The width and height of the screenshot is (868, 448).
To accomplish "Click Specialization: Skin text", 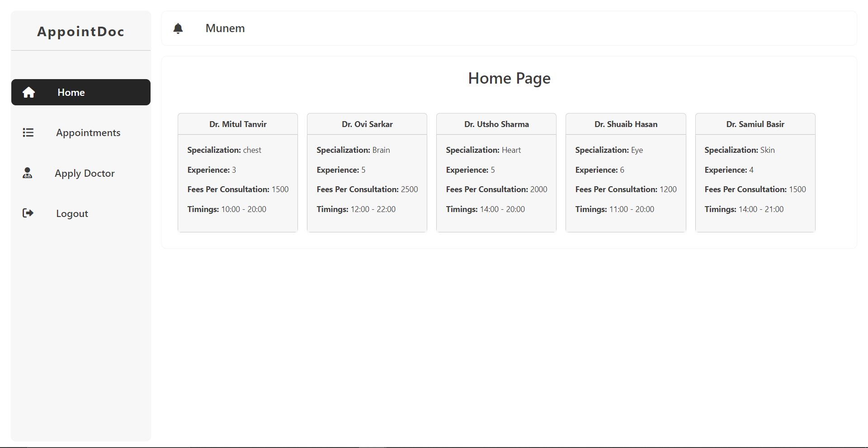I will pos(739,150).
